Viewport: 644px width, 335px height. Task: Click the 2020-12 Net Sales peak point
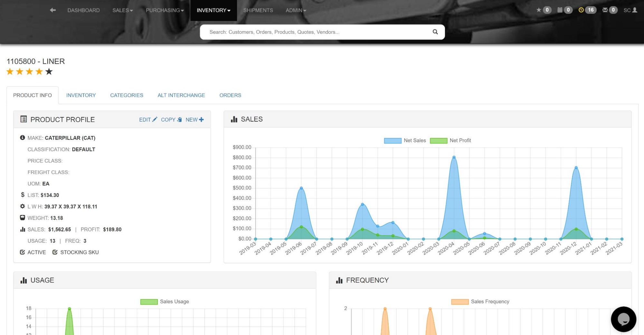pos(576,168)
